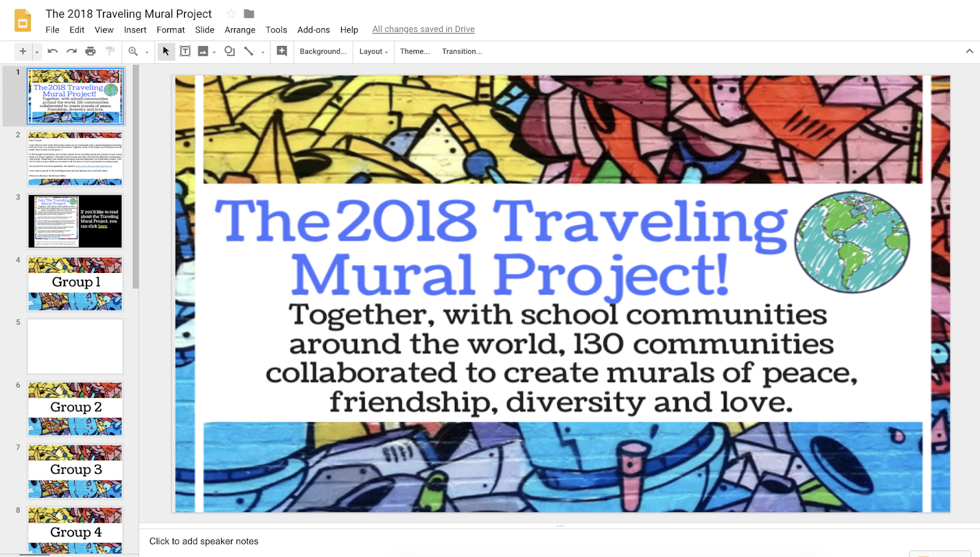Select the 'Together, with school communities' paragraph

[x=561, y=359]
